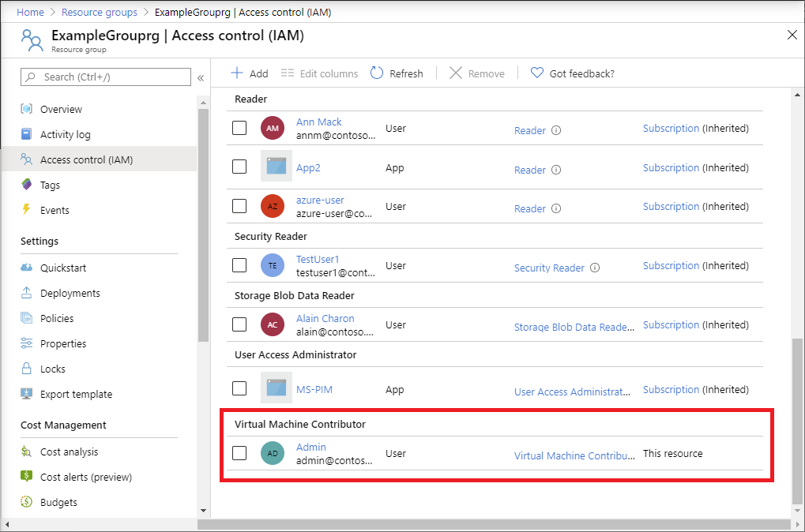Check the Alain Charon row checkbox
Screen dimensions: 805x532
point(239,324)
